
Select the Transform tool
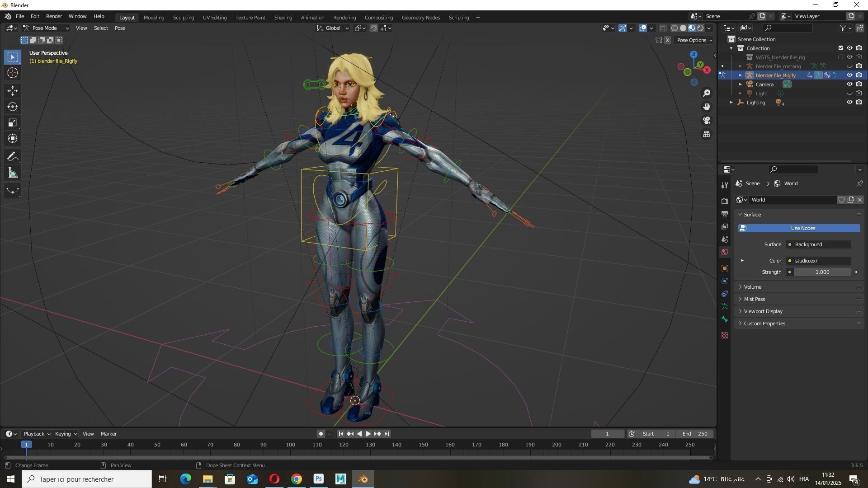click(13, 138)
